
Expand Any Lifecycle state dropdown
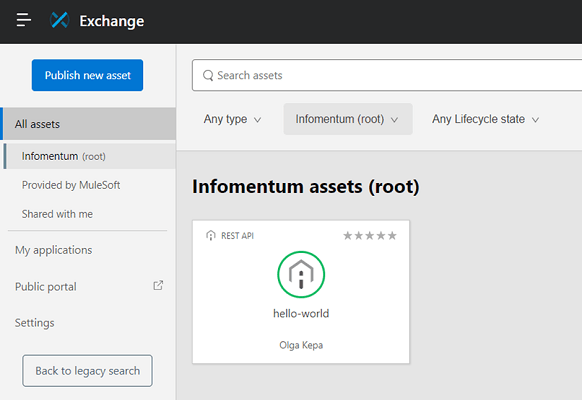click(485, 119)
